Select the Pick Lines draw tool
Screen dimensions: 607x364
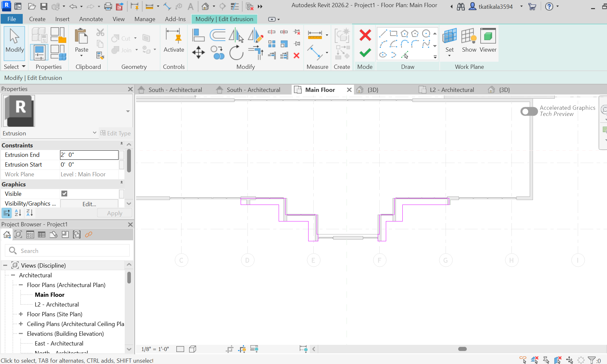point(404,55)
